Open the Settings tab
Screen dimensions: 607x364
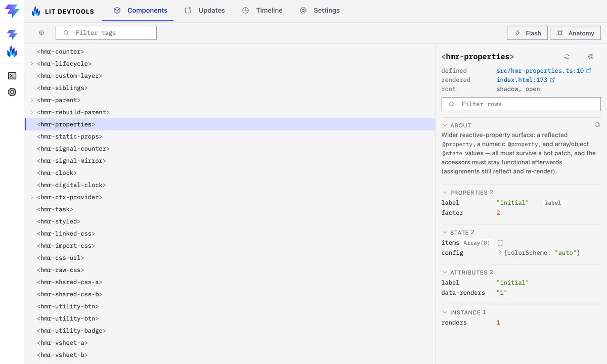320,11
